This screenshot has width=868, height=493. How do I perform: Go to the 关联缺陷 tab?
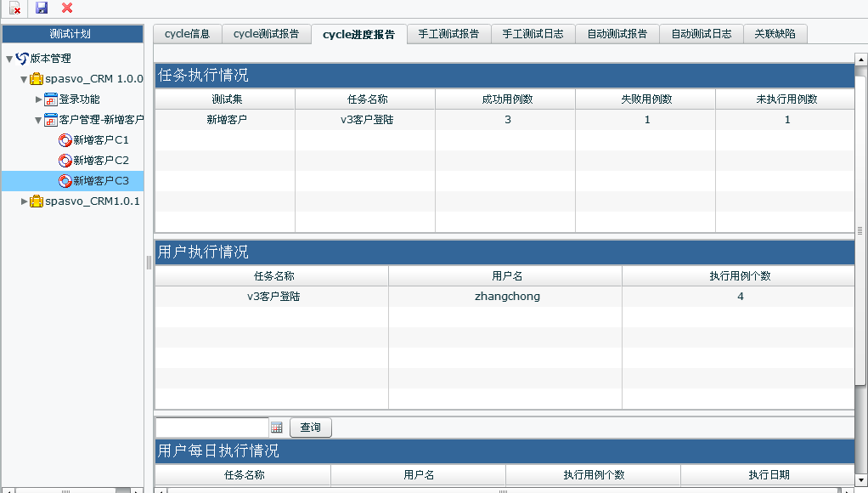(x=775, y=34)
